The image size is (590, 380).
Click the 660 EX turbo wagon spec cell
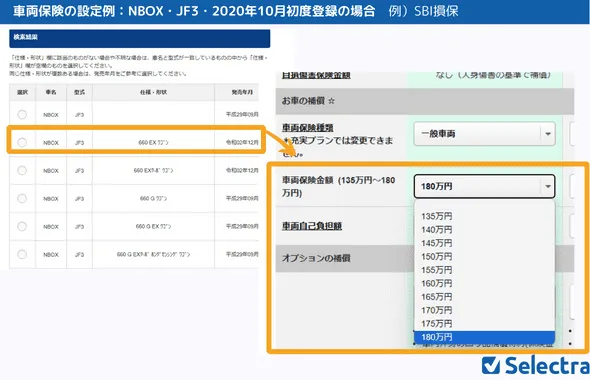(154, 170)
